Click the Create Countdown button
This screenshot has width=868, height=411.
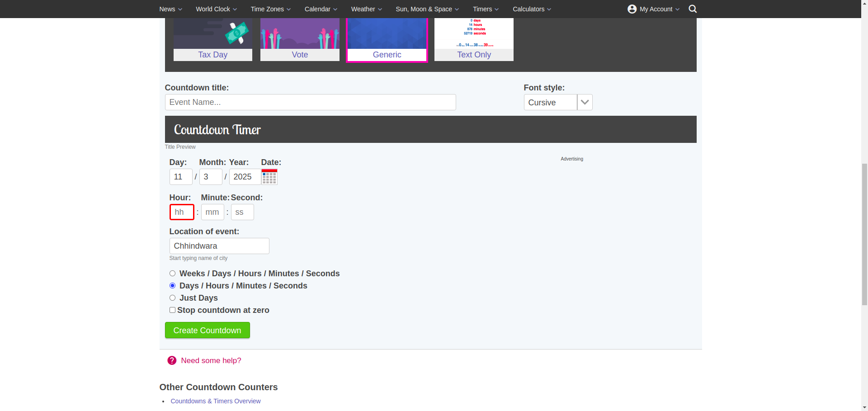click(x=208, y=330)
